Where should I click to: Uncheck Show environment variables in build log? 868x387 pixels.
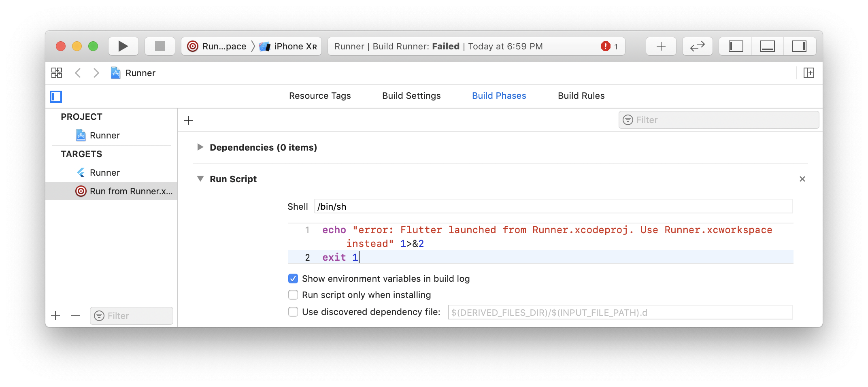point(293,279)
